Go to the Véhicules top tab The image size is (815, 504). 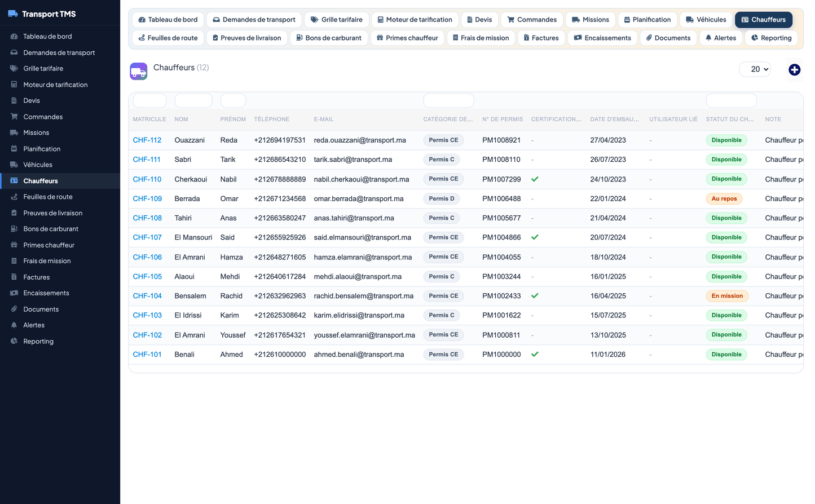click(x=706, y=20)
